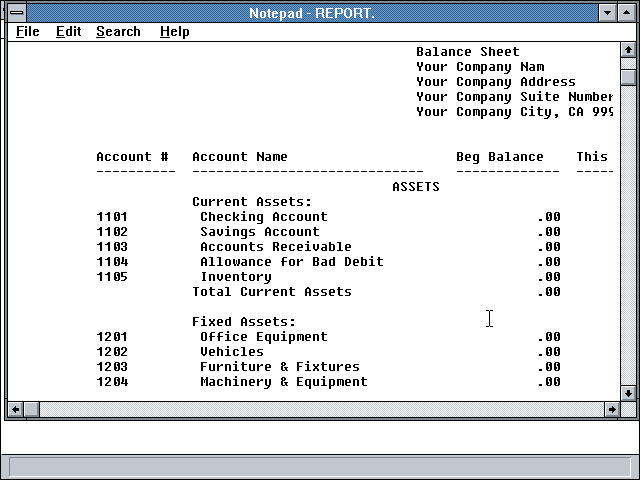Open the Edit menu

tap(69, 31)
